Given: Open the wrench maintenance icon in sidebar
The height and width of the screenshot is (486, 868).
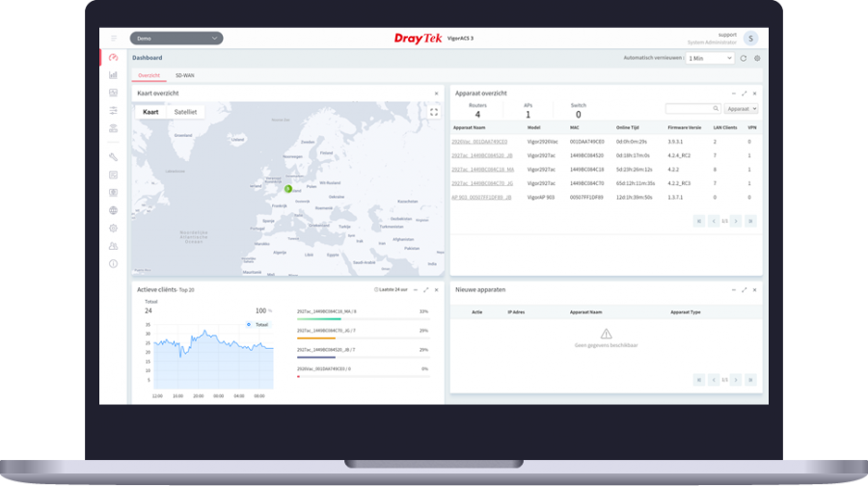Looking at the screenshot, I should pyautogui.click(x=114, y=157).
